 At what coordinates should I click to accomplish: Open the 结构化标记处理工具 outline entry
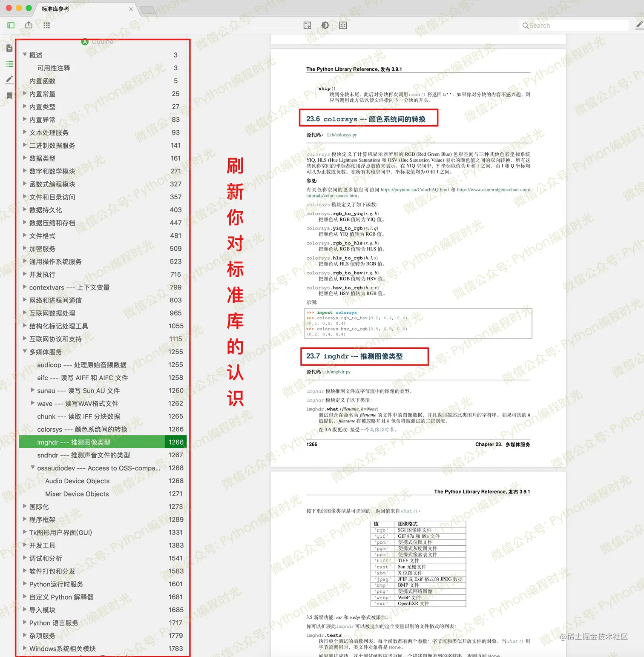(59, 326)
